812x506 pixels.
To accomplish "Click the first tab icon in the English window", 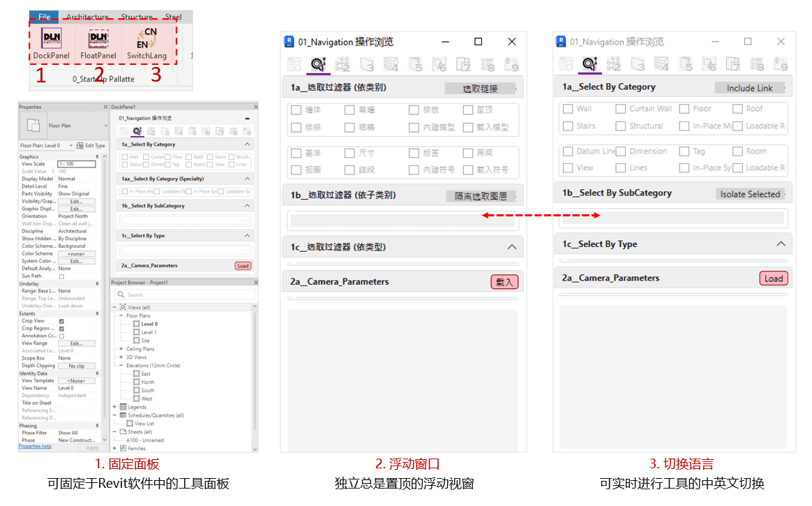I will [566, 64].
